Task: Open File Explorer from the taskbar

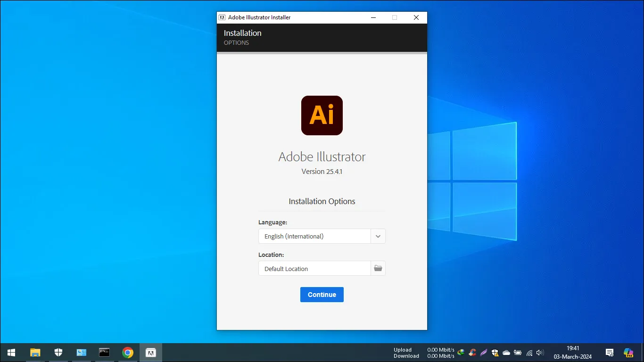Action: point(35,353)
